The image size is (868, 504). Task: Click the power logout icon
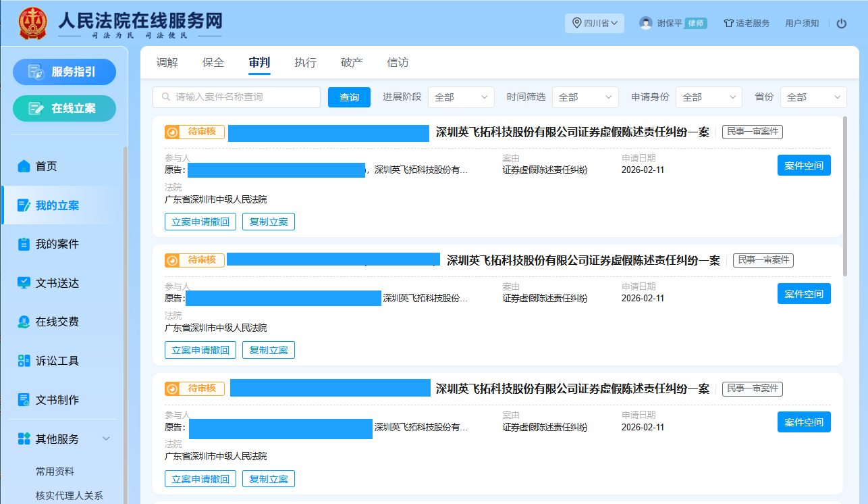(x=841, y=24)
